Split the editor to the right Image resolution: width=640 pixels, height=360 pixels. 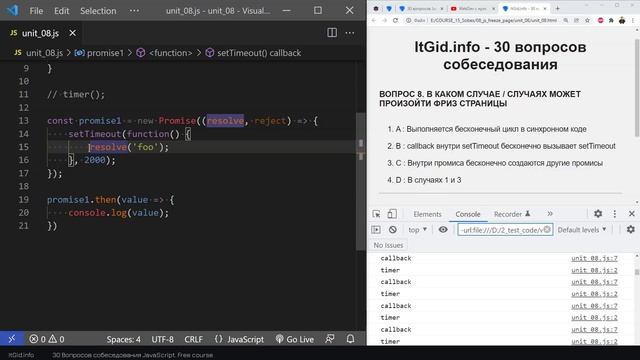pyautogui.click(x=332, y=33)
